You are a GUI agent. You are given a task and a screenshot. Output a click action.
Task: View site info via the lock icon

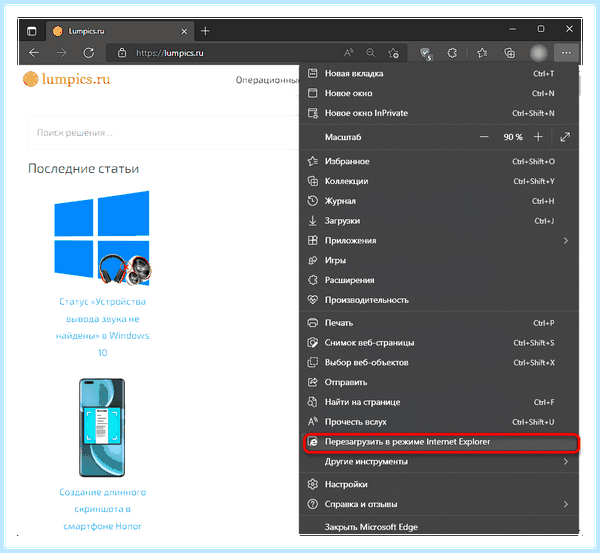(x=122, y=53)
